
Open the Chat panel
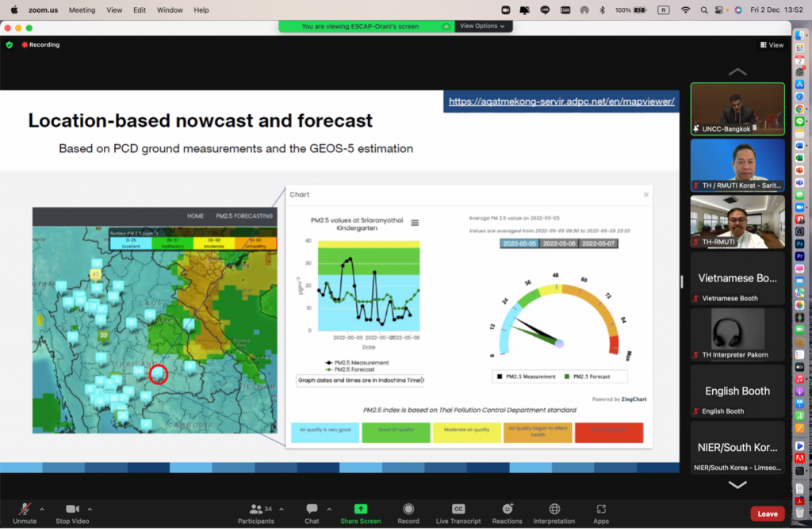click(x=312, y=509)
